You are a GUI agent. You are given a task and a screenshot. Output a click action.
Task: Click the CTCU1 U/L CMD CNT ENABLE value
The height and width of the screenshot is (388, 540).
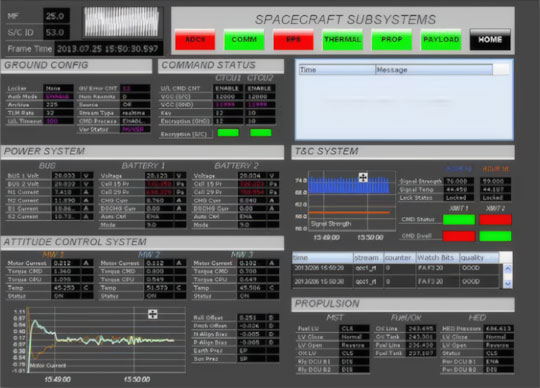[x=227, y=88]
